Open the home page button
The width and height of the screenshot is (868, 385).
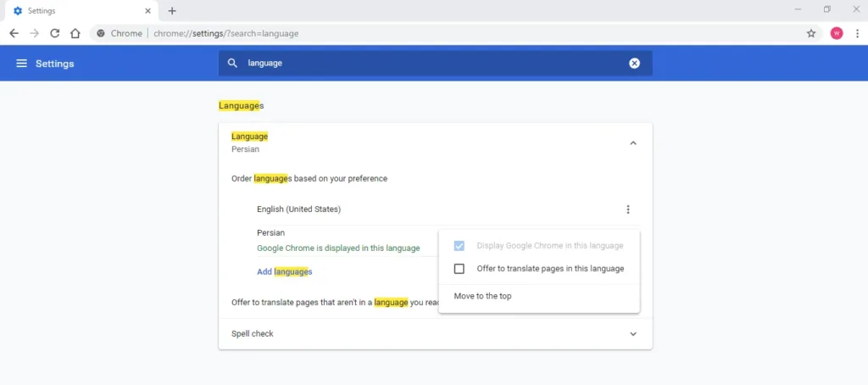[x=75, y=33]
